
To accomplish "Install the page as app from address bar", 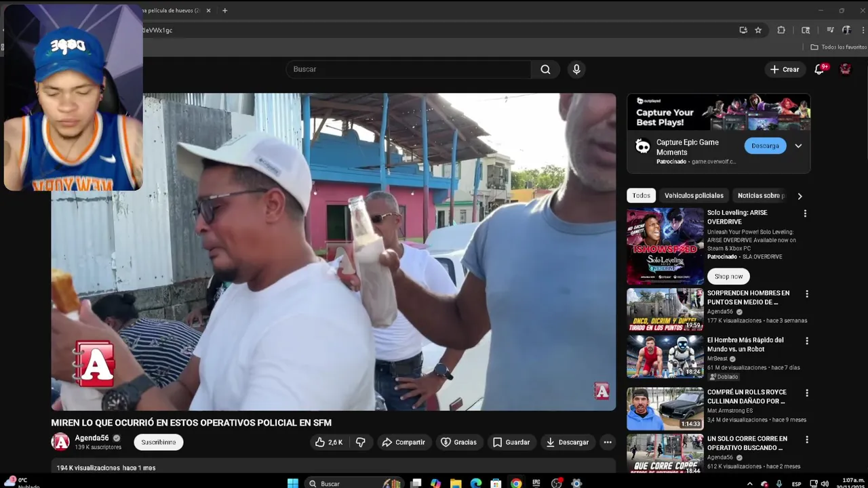I will click(743, 30).
